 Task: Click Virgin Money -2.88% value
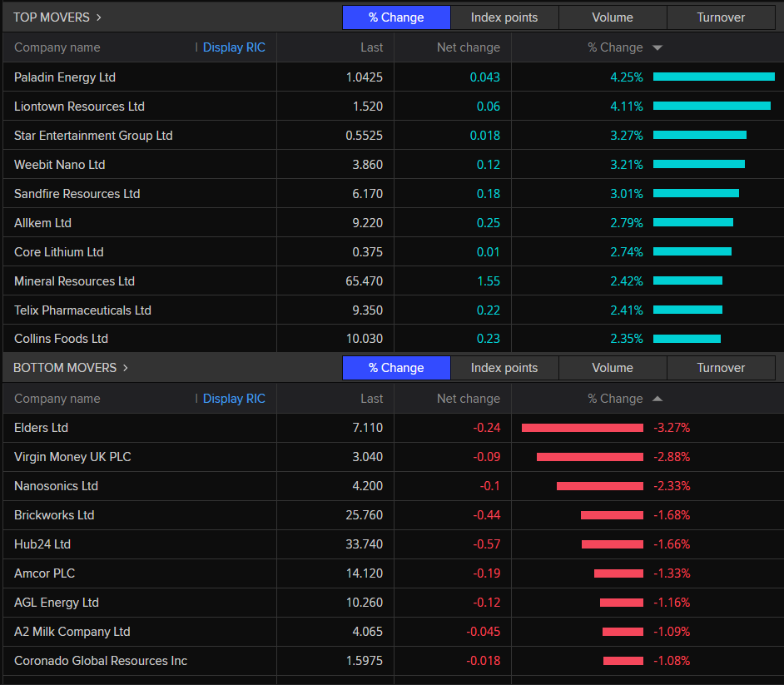(672, 456)
